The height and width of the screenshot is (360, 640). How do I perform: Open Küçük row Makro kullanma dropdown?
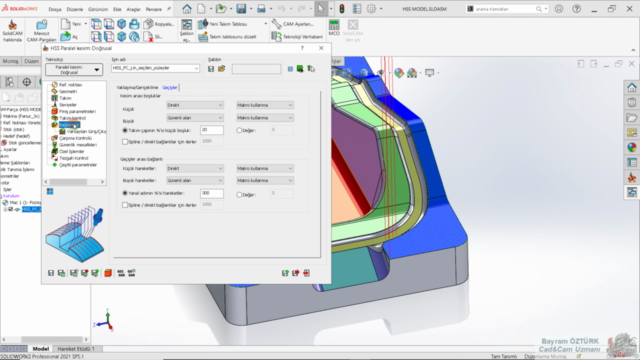click(x=265, y=105)
